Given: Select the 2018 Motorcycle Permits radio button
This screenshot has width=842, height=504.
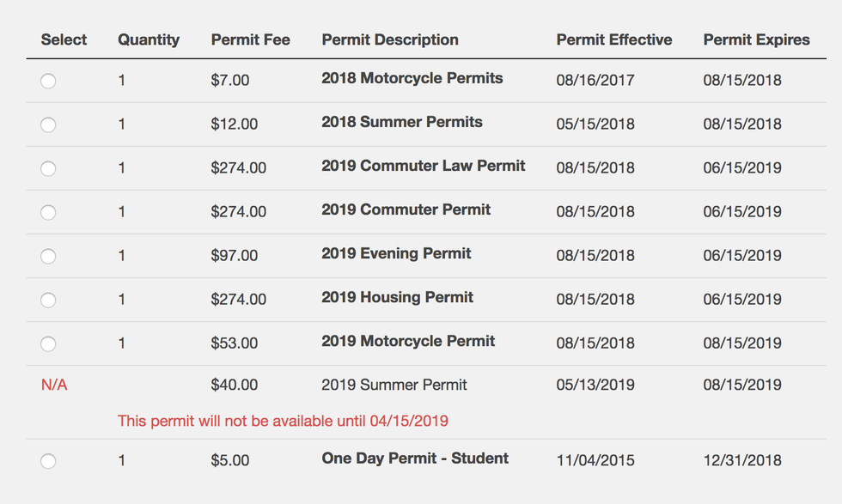Looking at the screenshot, I should [48, 81].
